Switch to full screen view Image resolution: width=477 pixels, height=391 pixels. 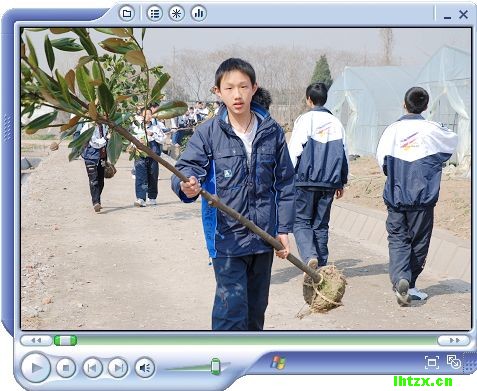click(x=432, y=362)
